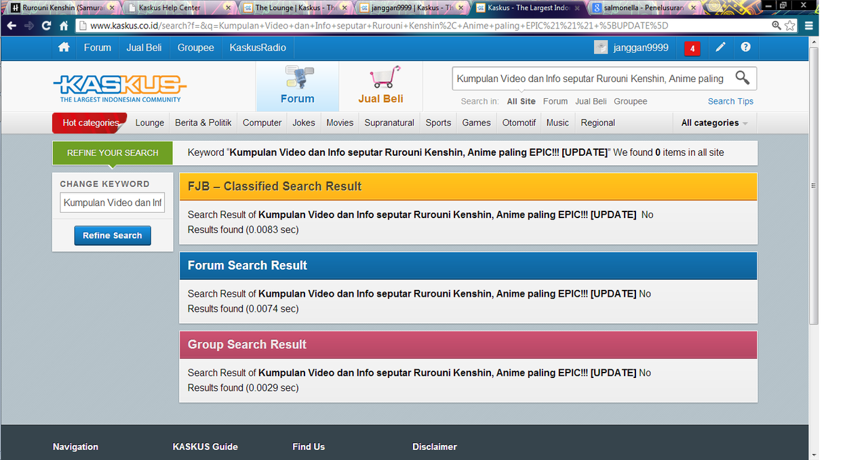The height and width of the screenshot is (460, 868).
Task: Open the large Jual Beli section tab
Action: pos(381,87)
